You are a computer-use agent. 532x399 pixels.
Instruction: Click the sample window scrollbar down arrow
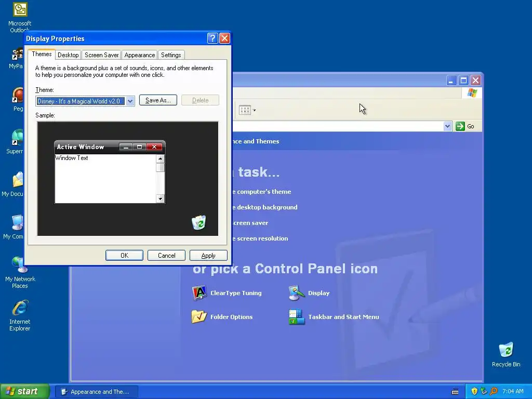click(160, 199)
